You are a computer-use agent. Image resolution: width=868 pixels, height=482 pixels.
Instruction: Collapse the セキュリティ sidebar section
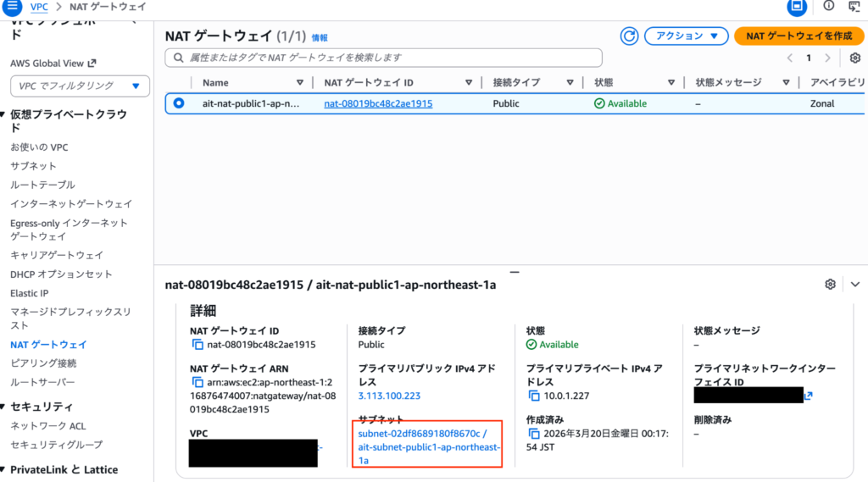pyautogui.click(x=5, y=407)
